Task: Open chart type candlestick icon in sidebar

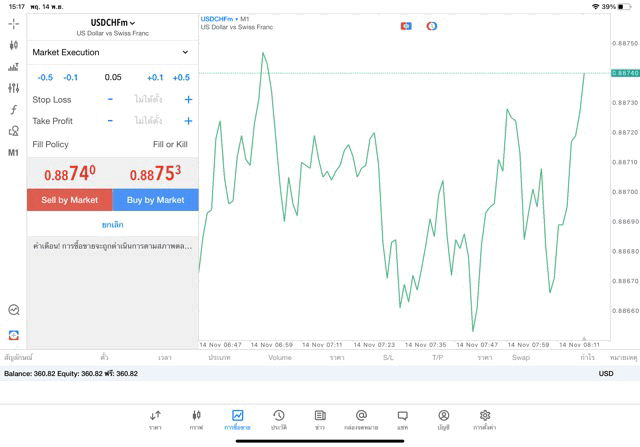Action: click(x=13, y=45)
